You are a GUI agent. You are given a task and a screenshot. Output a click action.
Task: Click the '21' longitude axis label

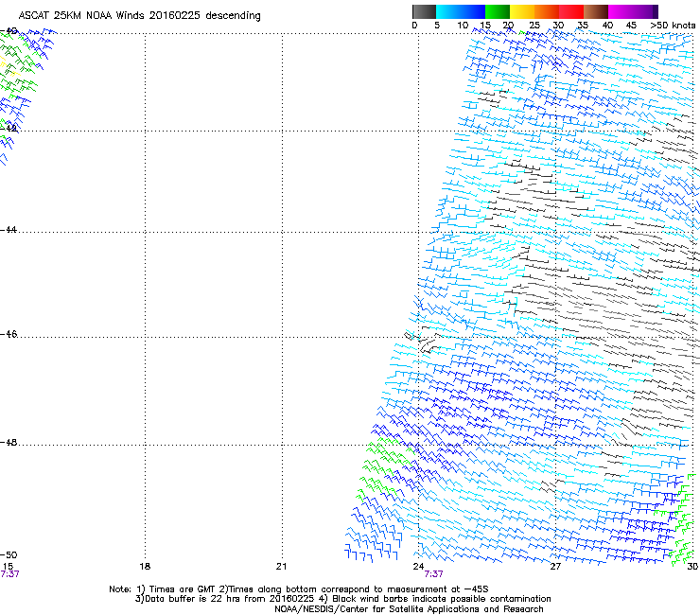(281, 567)
